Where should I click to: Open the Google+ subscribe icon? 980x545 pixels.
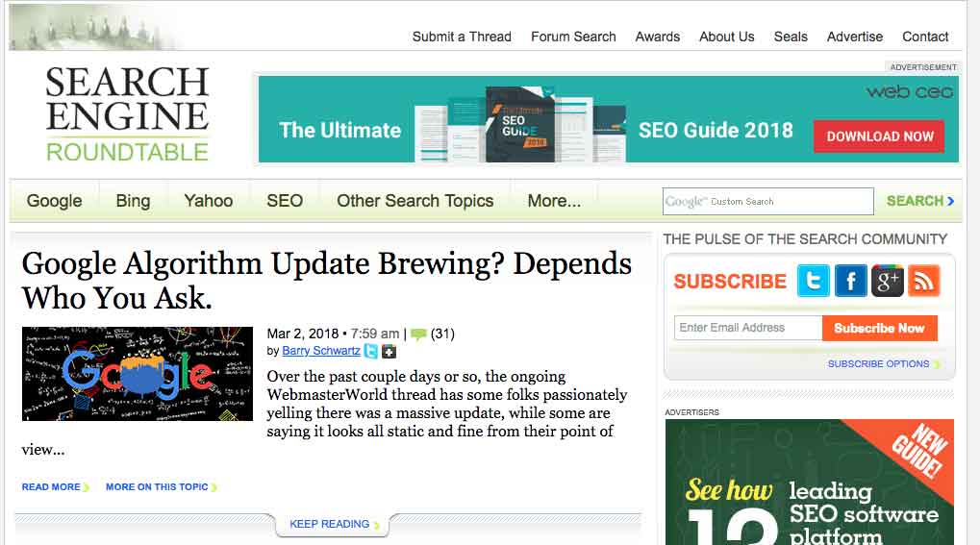click(887, 281)
